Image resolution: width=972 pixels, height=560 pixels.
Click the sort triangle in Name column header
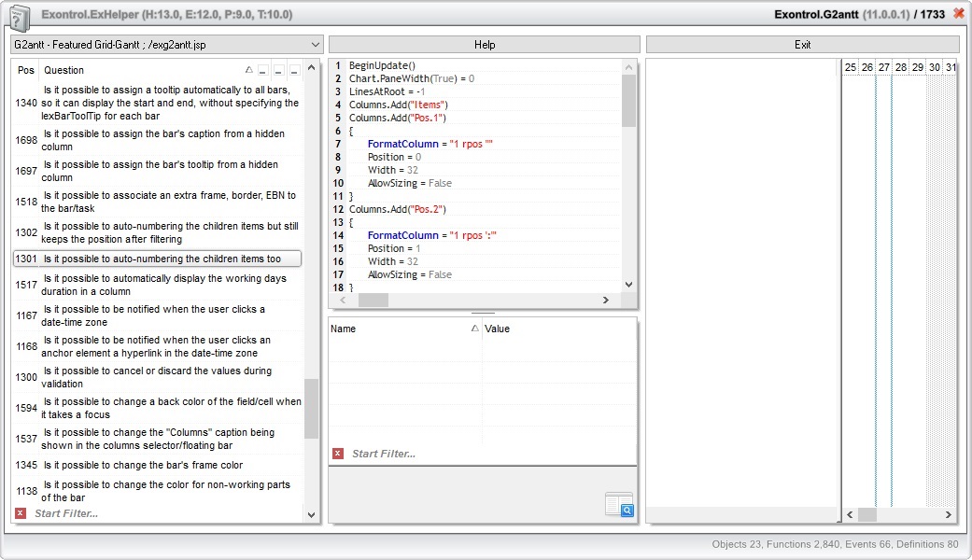[x=474, y=329]
